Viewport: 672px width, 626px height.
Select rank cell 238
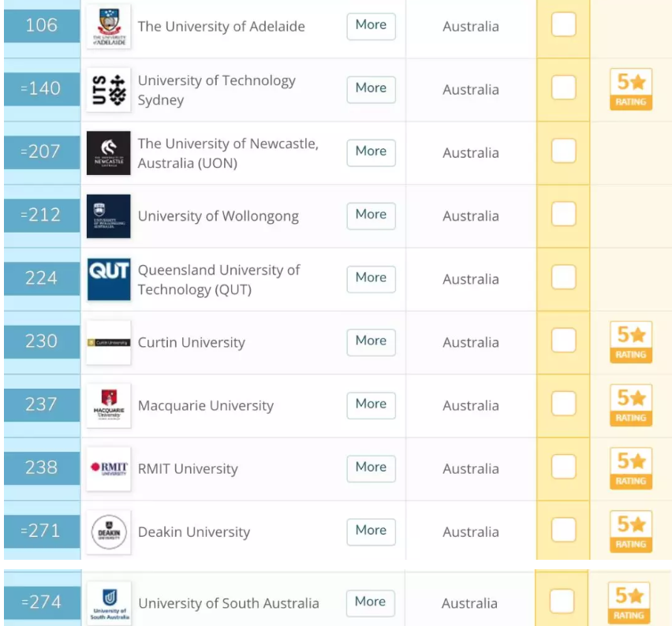coord(42,468)
